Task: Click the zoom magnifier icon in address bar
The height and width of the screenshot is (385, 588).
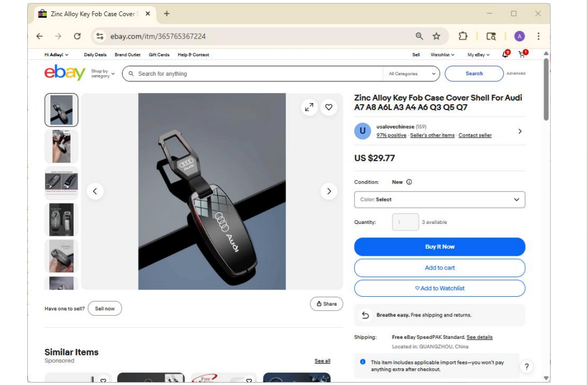Action: coord(419,36)
